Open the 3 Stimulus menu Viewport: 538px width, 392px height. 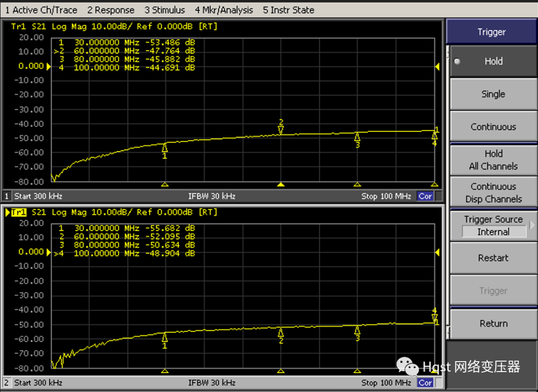coord(164,10)
